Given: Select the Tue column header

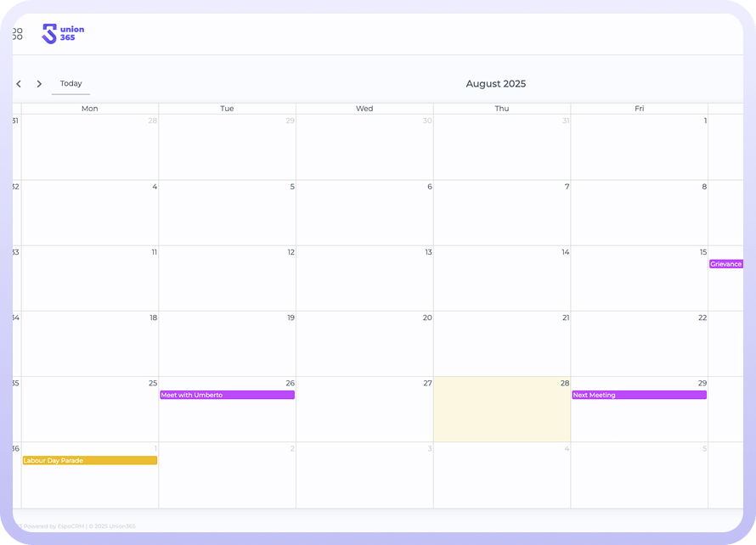Looking at the screenshot, I should point(227,109).
